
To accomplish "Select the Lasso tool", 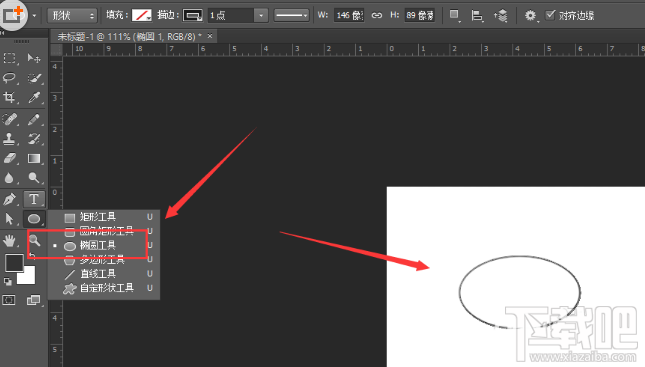I will tap(9, 78).
